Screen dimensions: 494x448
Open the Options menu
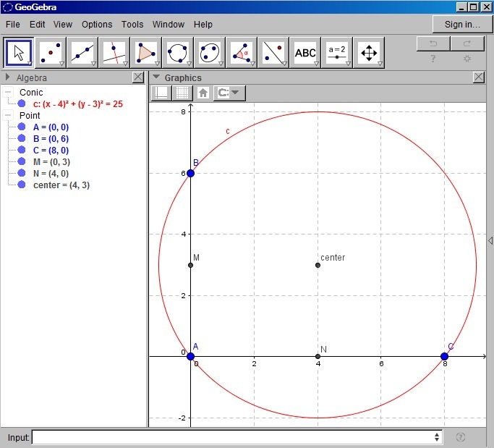(96, 25)
